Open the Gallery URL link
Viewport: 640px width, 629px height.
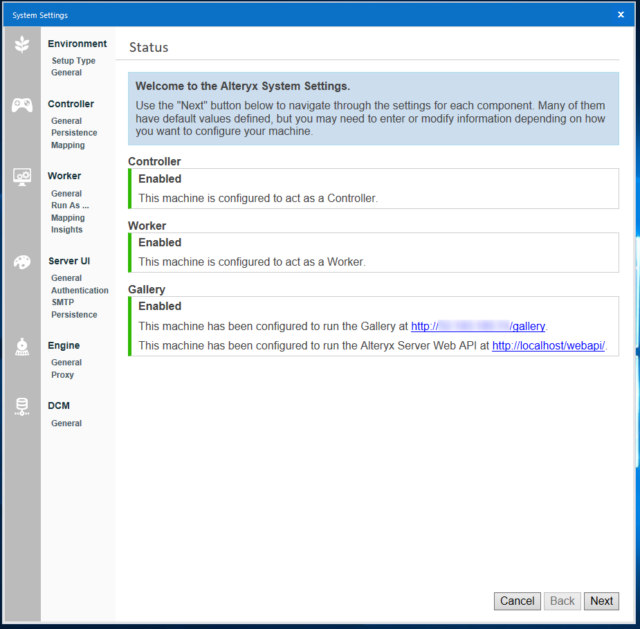pyautogui.click(x=478, y=326)
